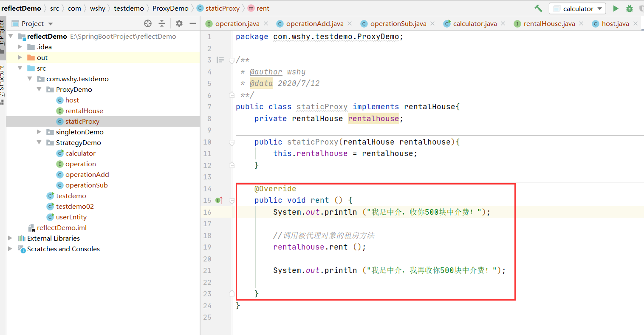This screenshot has width=644, height=335.
Task: Click the @Override annotation on line 14
Action: point(275,189)
